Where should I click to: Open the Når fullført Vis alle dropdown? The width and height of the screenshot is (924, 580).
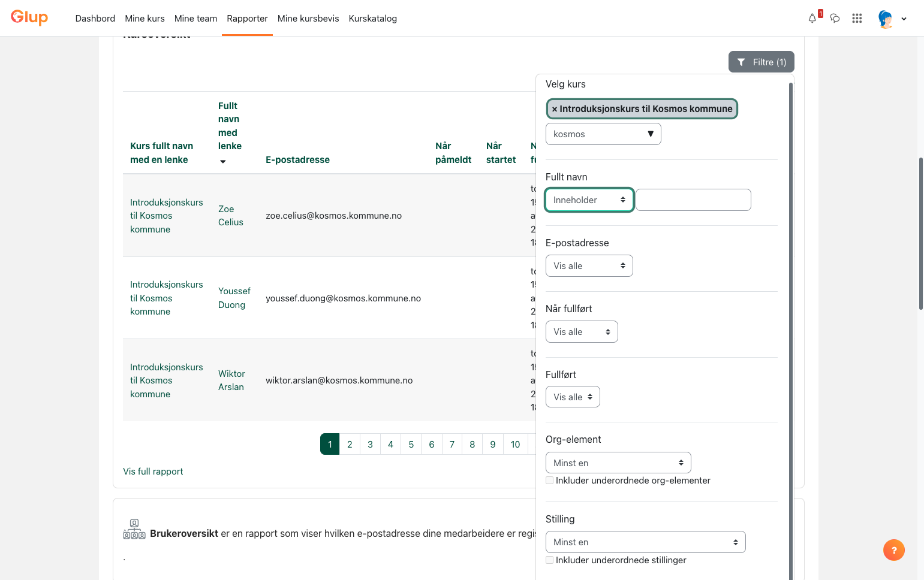click(582, 332)
